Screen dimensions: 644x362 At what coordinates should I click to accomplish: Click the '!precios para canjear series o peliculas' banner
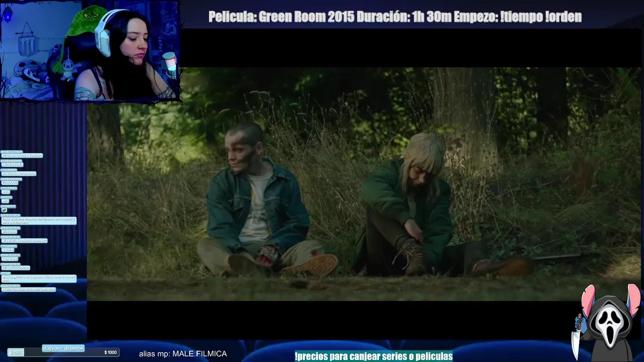[x=373, y=356]
